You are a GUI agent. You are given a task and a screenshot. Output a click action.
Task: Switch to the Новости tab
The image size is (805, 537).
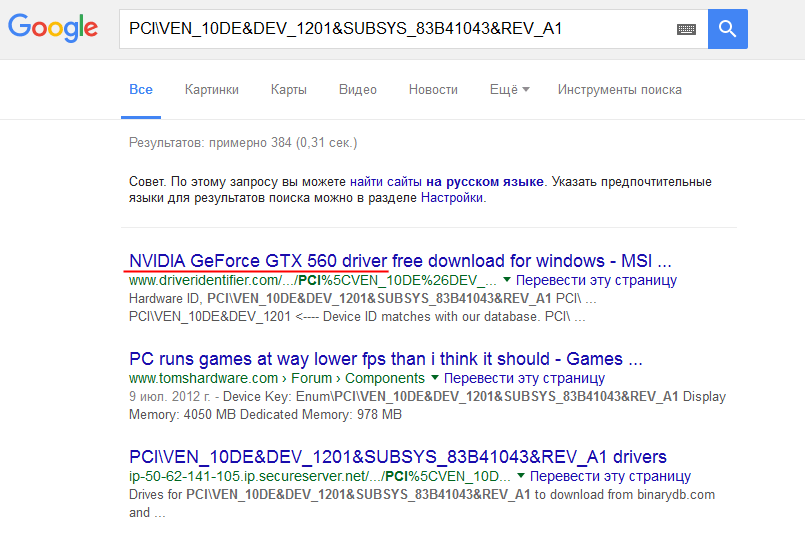click(x=433, y=90)
